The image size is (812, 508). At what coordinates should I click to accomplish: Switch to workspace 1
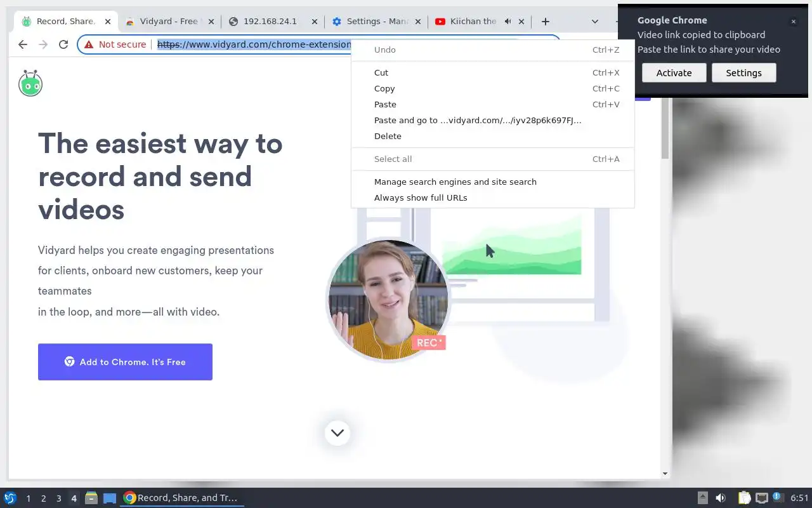tap(28, 498)
